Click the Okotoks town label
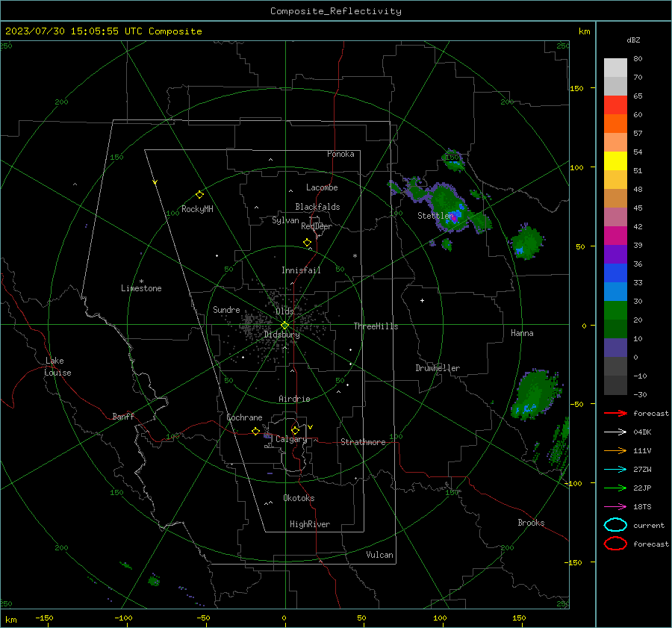 click(299, 498)
